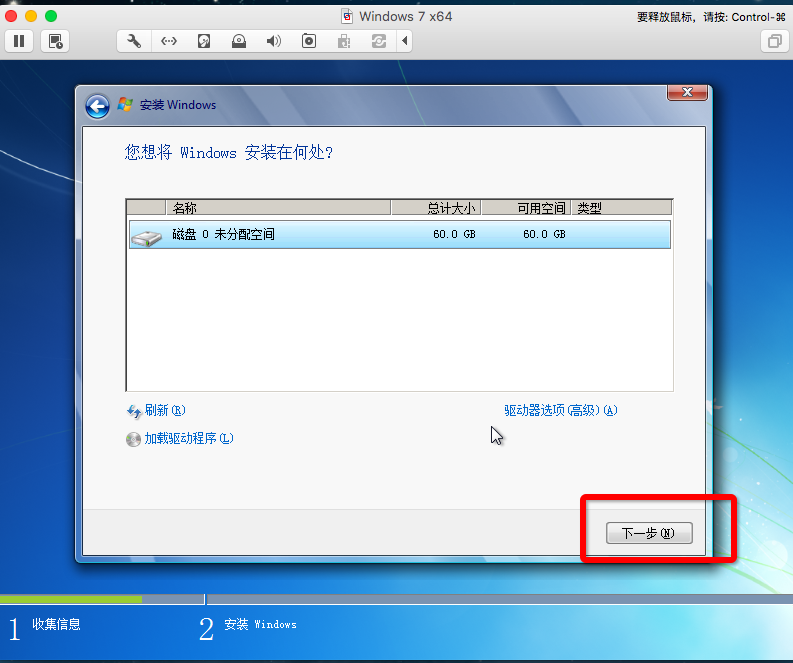This screenshot has width=793, height=663.
Task: Click the refresh arrows icon beside 刷新
Action: (134, 411)
